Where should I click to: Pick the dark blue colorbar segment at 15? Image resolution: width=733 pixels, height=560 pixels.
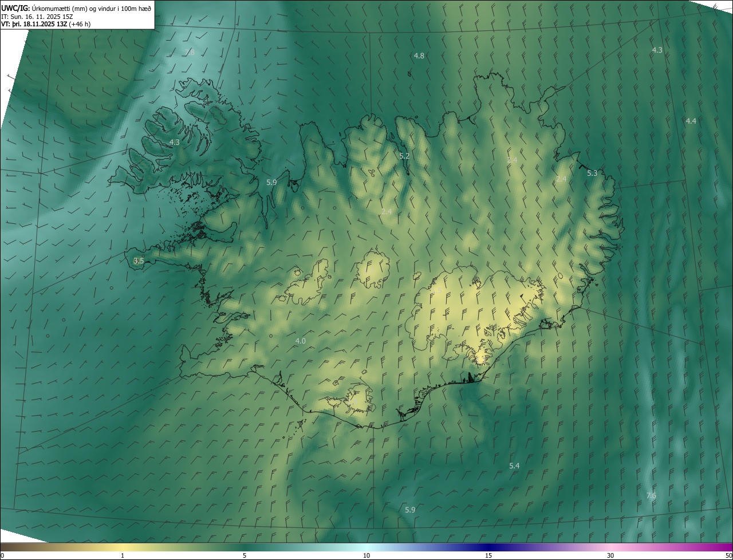point(488,547)
